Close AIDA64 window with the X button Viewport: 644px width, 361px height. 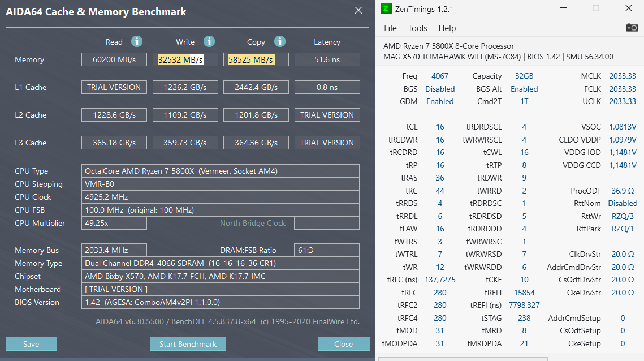(358, 10)
